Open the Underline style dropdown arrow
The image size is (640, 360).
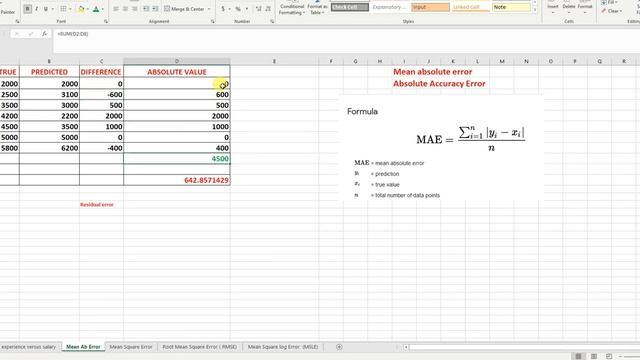[52, 9]
